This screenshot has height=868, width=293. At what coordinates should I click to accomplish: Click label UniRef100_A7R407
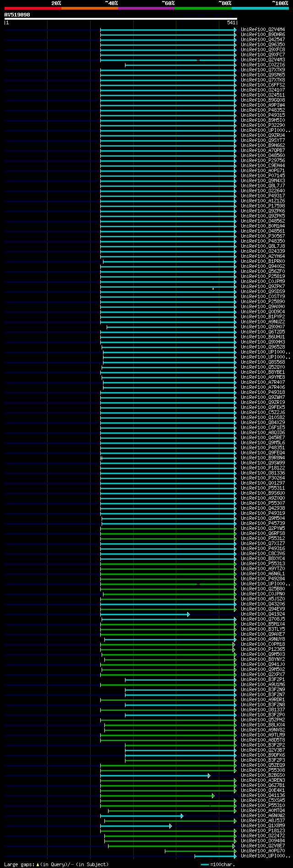coord(263,382)
